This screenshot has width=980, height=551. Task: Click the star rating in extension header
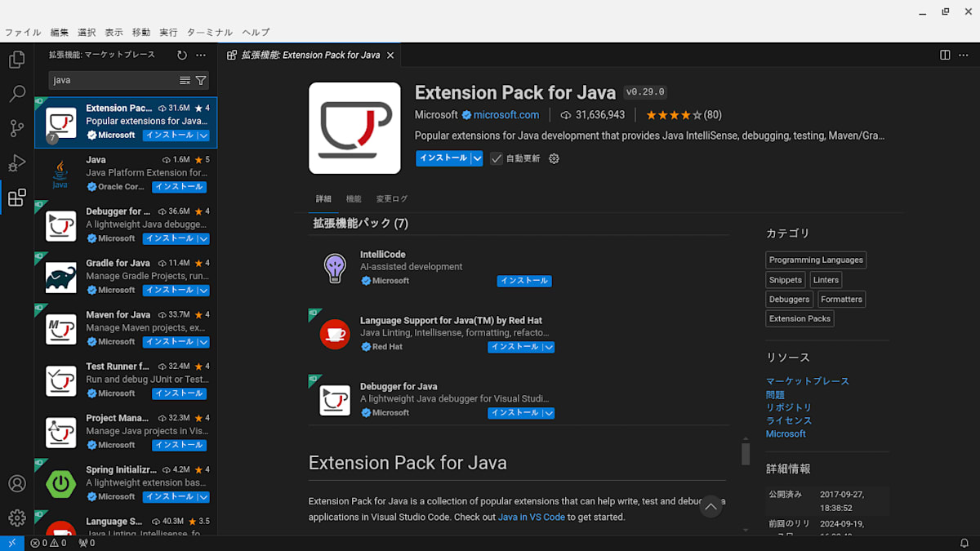click(684, 115)
